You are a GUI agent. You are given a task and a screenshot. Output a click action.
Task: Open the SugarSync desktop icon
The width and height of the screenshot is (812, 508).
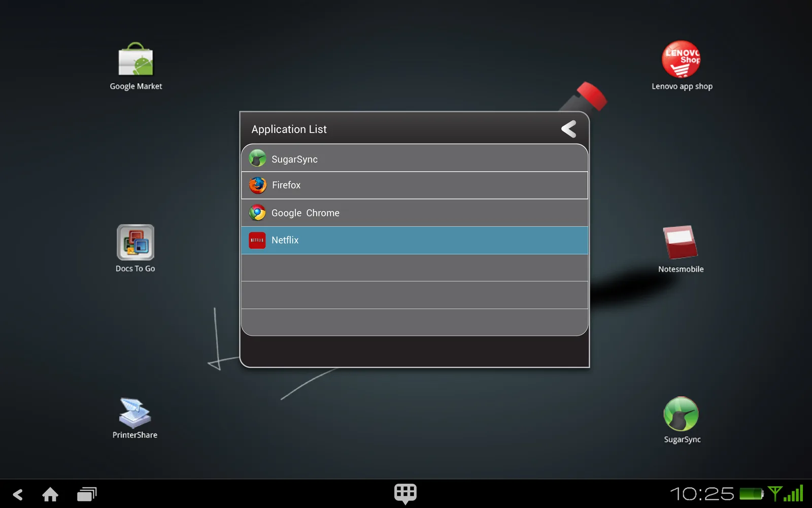click(x=681, y=414)
